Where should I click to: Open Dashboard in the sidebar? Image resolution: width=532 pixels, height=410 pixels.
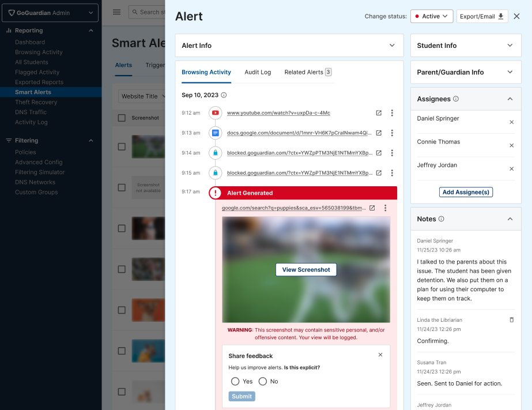click(30, 42)
